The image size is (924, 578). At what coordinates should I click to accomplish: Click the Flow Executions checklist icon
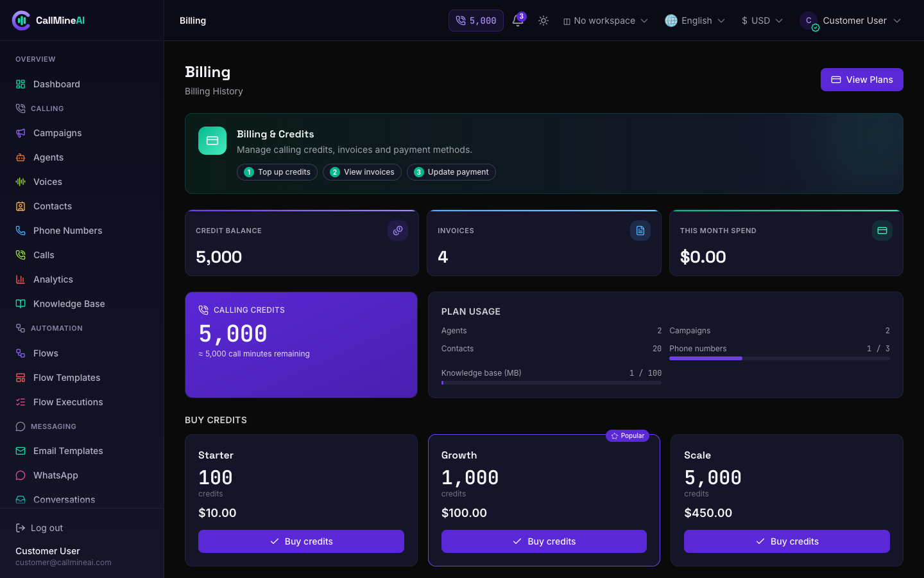[x=21, y=402]
